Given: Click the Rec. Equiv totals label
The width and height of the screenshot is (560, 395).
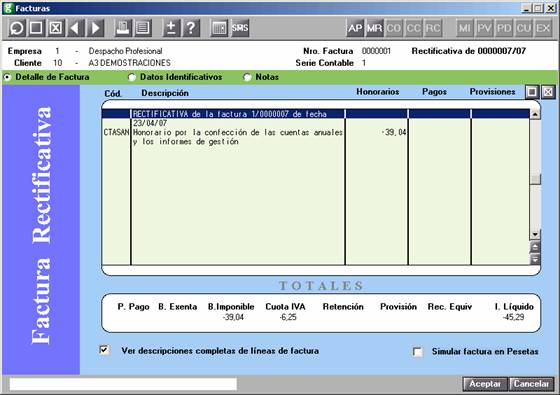Looking at the screenshot, I should (x=450, y=307).
